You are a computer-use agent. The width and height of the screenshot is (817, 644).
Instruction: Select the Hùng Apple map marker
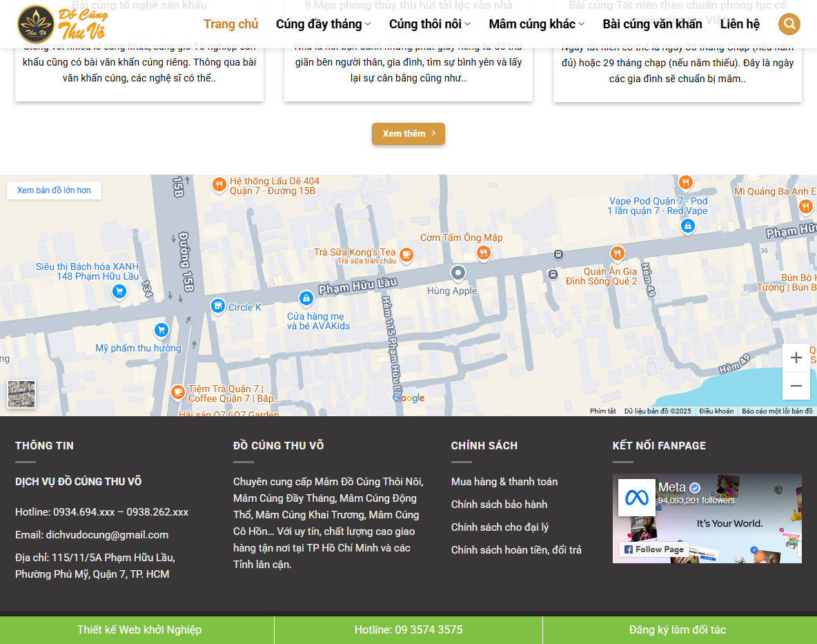click(x=458, y=273)
